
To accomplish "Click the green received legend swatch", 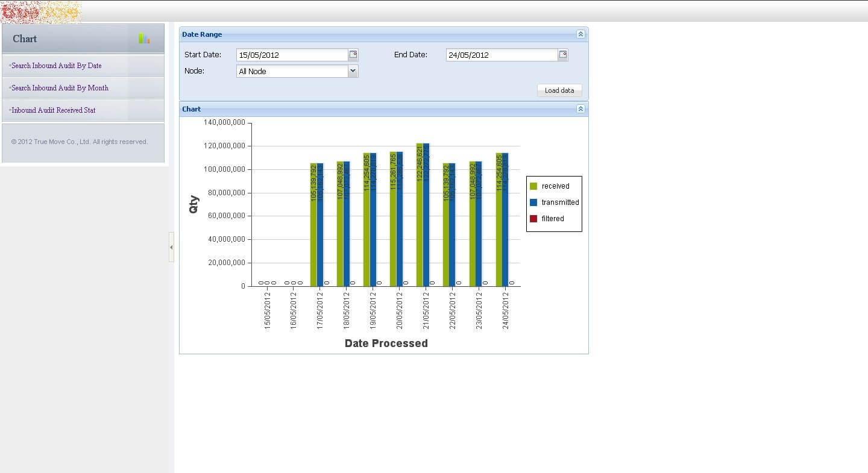I will [533, 186].
